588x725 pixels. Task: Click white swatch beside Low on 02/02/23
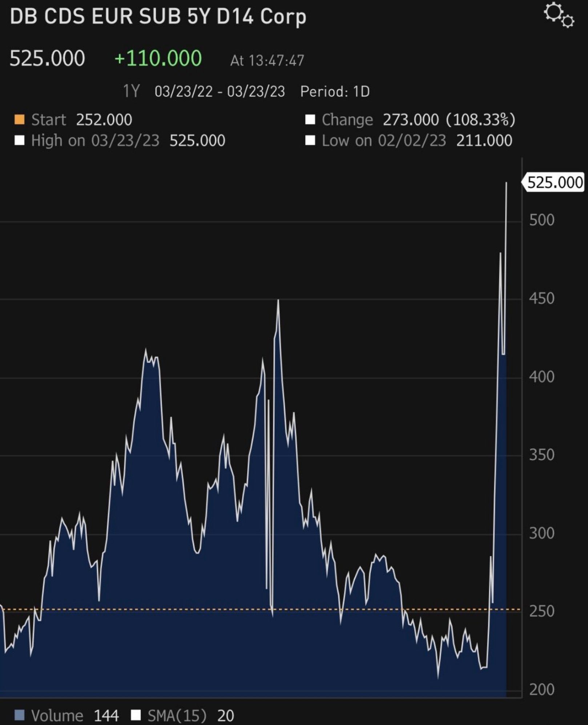[310, 141]
